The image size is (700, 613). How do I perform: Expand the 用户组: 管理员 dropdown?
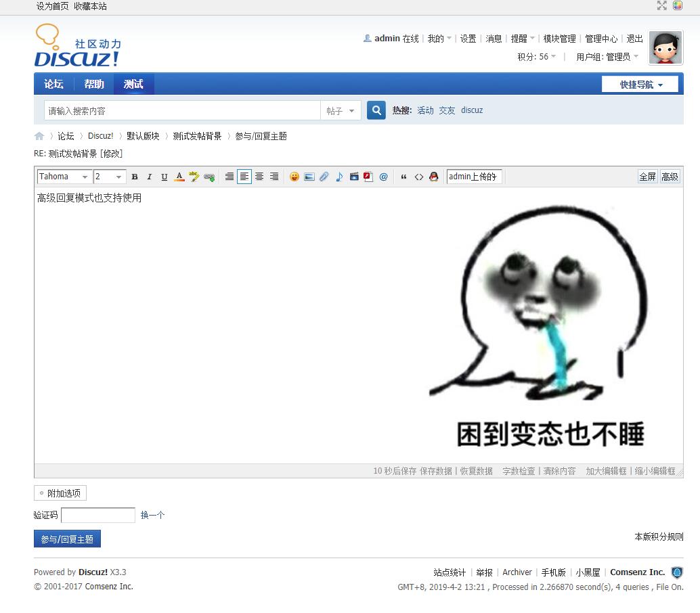[x=607, y=57]
